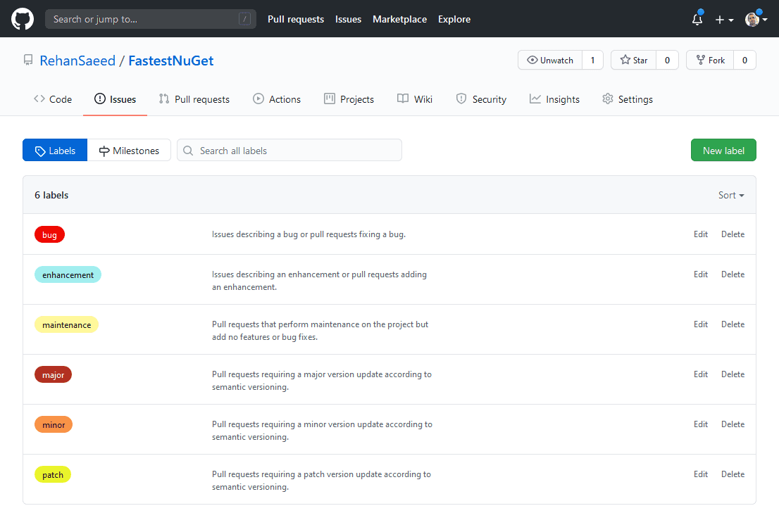779x532 pixels.
Task: Open the plus create-new dropdown
Action: pyautogui.click(x=724, y=20)
